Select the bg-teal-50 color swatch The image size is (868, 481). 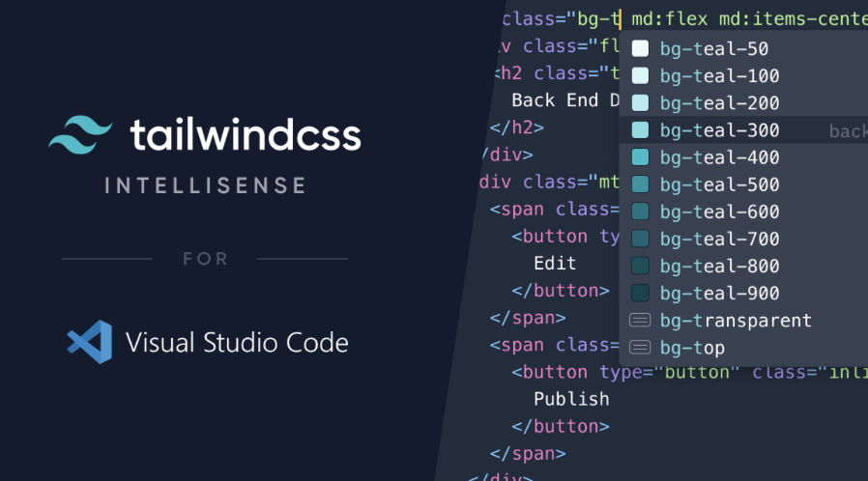pos(640,48)
